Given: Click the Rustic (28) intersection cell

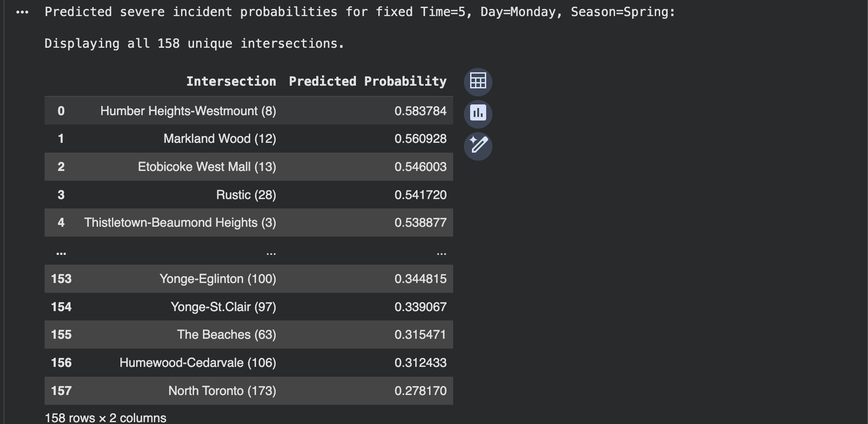Looking at the screenshot, I should pyautogui.click(x=246, y=195).
